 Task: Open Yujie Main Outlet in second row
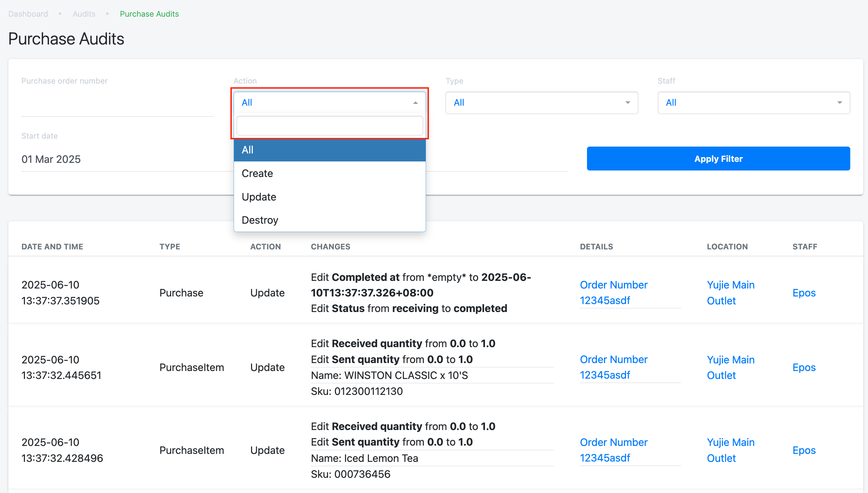pos(730,367)
